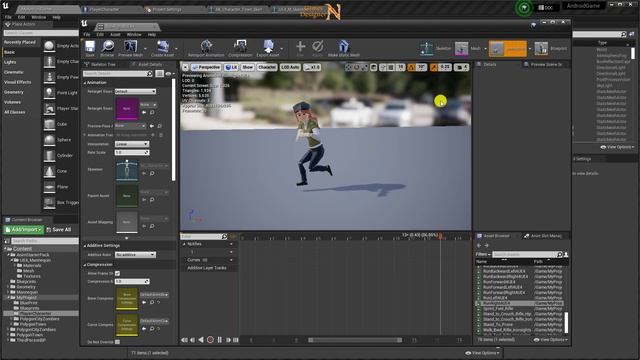Open the Additive Anim Type dropdown
The image size is (640, 360).
pos(135,255)
